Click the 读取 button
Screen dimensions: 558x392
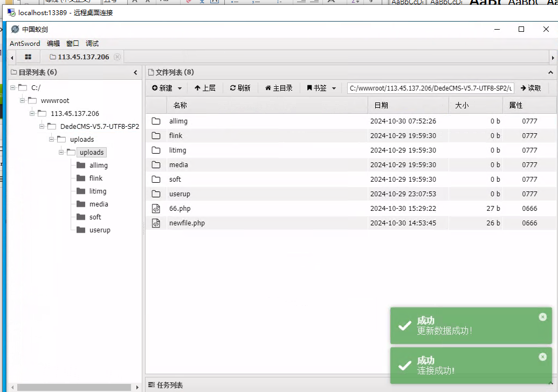pyautogui.click(x=531, y=88)
